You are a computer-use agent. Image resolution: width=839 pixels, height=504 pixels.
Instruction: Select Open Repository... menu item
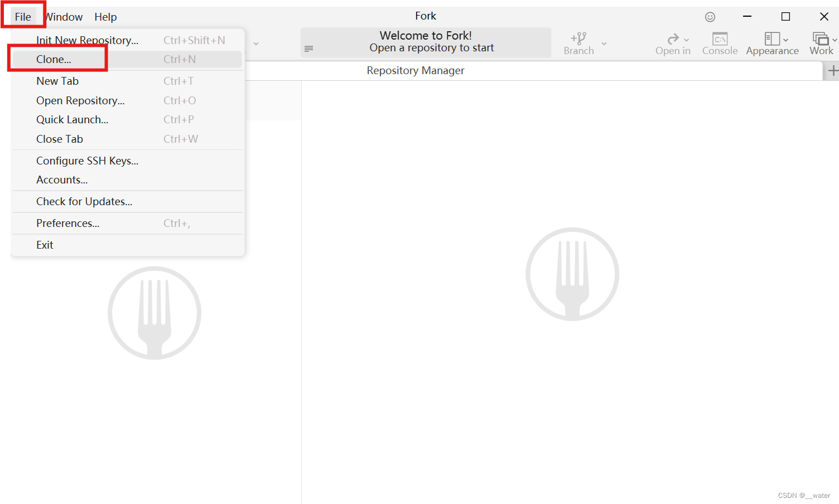tap(128, 100)
